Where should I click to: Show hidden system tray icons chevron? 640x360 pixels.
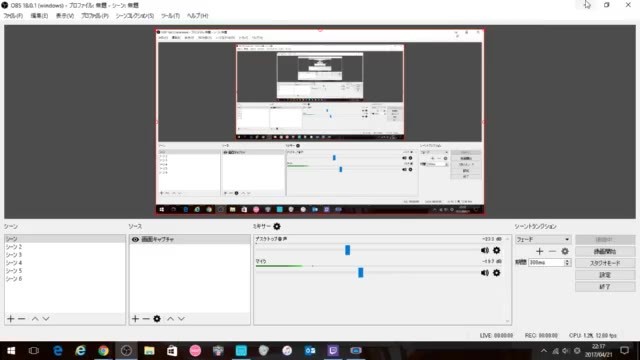pos(544,351)
